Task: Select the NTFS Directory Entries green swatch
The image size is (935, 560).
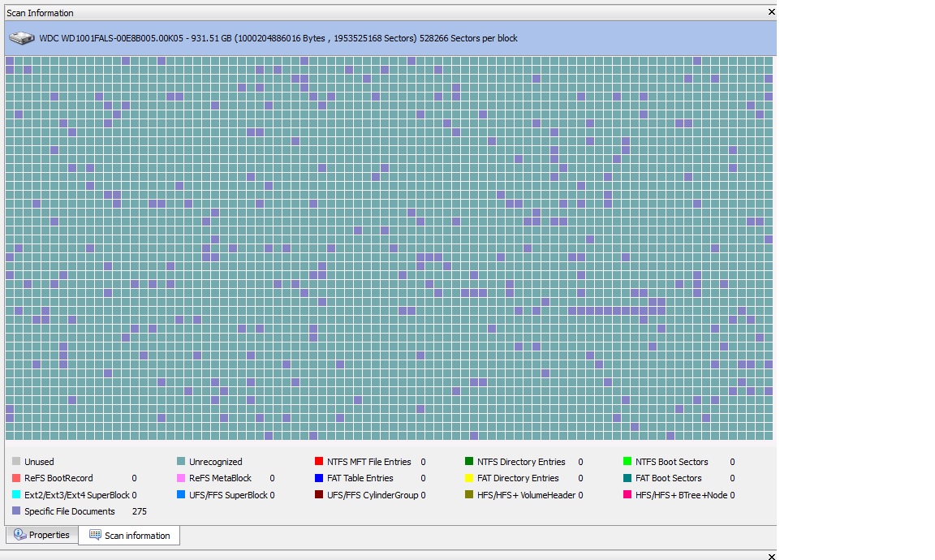Action: pos(468,461)
